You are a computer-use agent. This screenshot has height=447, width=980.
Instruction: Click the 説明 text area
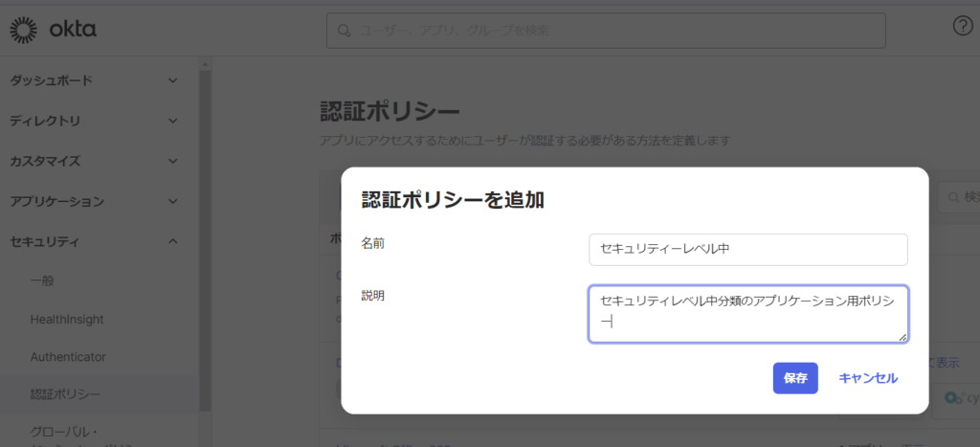748,314
